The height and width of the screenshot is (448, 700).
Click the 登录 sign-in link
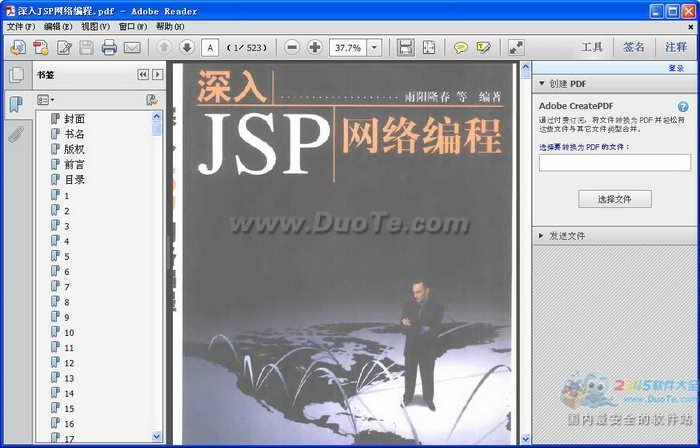click(676, 68)
